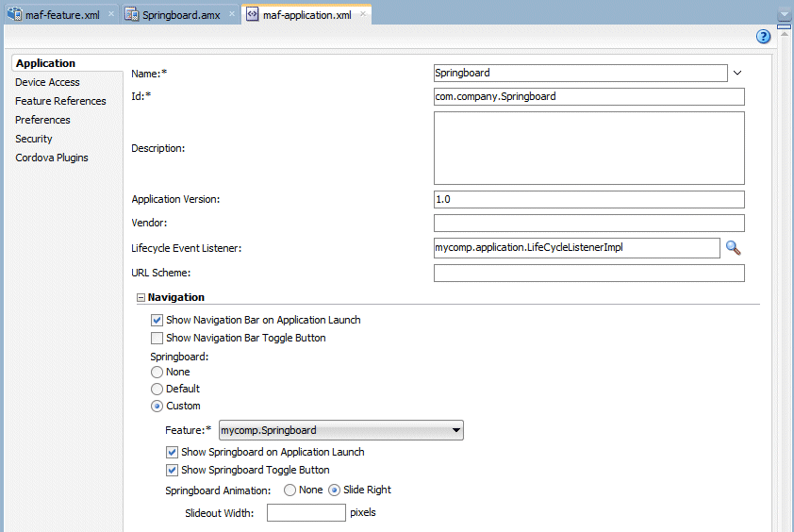
Task: Click the Springboard.amx tab file icon
Action: click(x=132, y=15)
